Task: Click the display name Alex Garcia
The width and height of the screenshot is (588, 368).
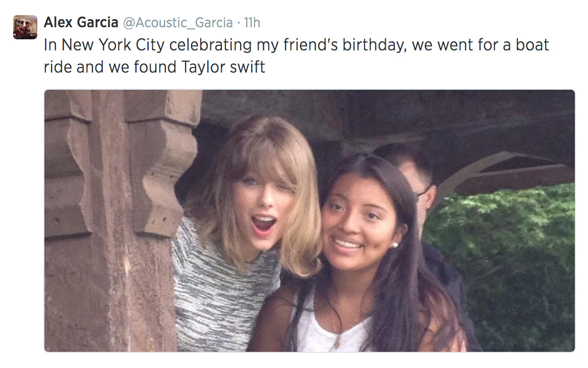Action: 81,23
